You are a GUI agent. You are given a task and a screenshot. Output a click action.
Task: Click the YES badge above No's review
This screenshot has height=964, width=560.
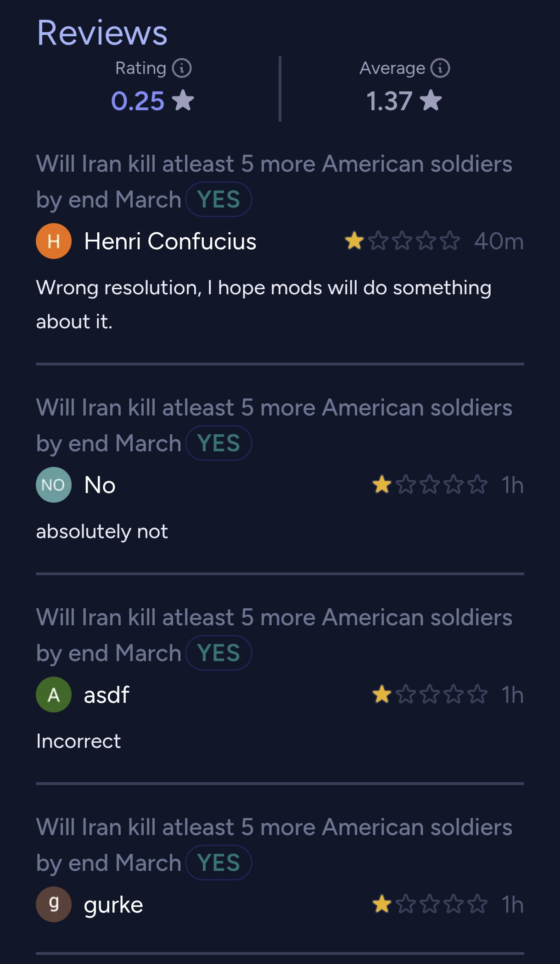click(x=218, y=443)
